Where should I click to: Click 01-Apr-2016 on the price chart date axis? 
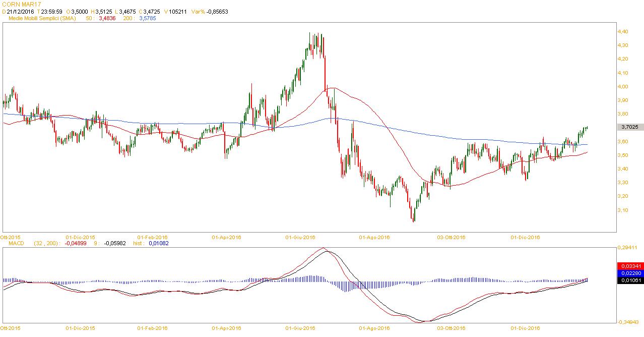(x=228, y=237)
